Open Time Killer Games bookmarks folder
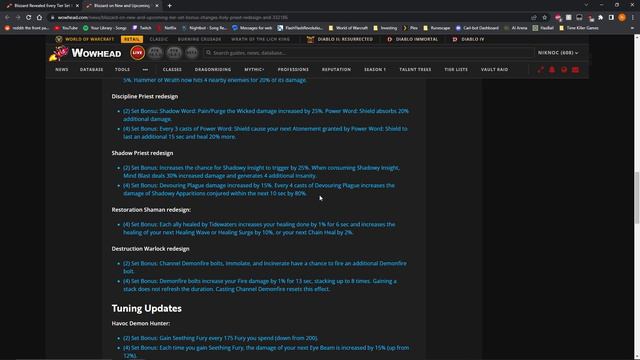The image size is (640, 360). pyautogui.click(x=579, y=28)
